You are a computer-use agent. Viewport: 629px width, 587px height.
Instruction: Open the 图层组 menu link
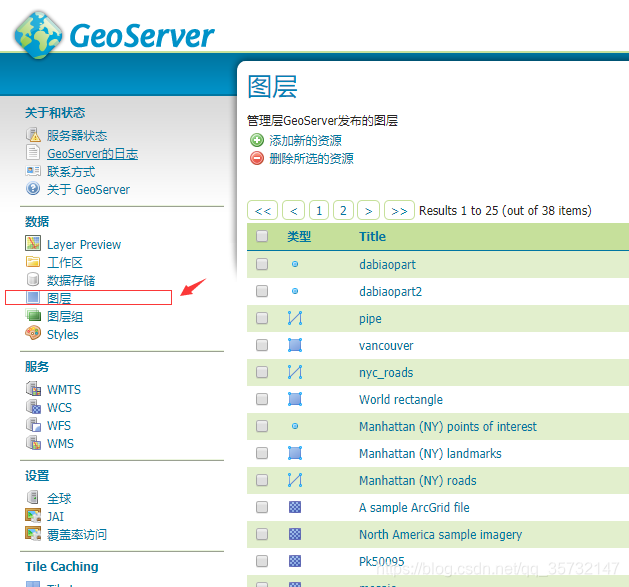pos(65,317)
